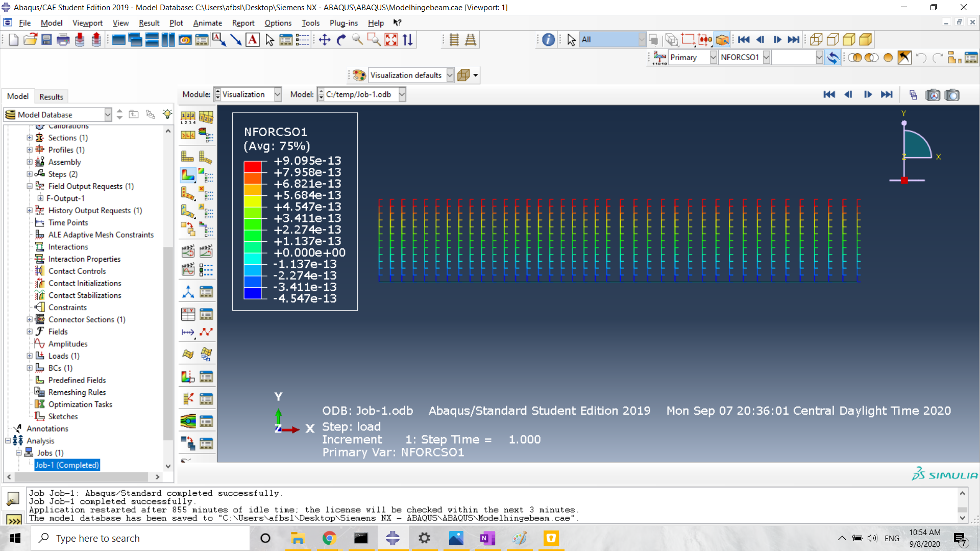Viewport: 980px width, 557px height.
Task: Click the capture viewport camera icon
Action: coord(951,95)
